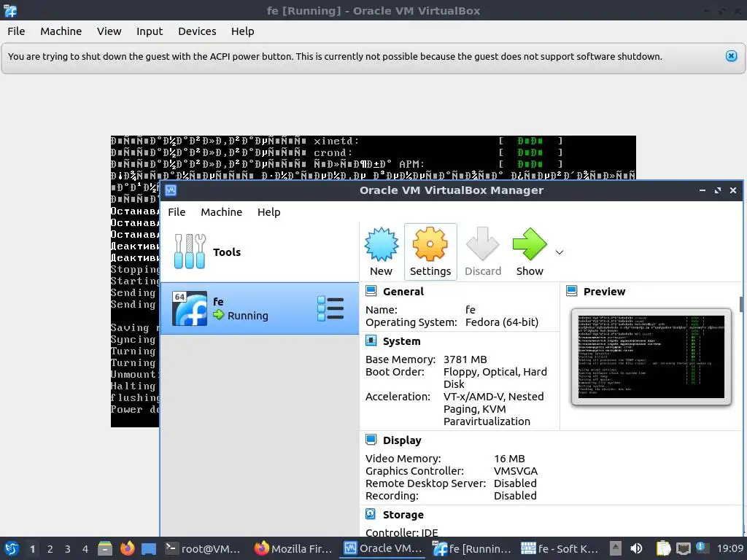747x560 pixels.
Task: Click the blue show desktop icon in taskbar
Action: point(149,549)
